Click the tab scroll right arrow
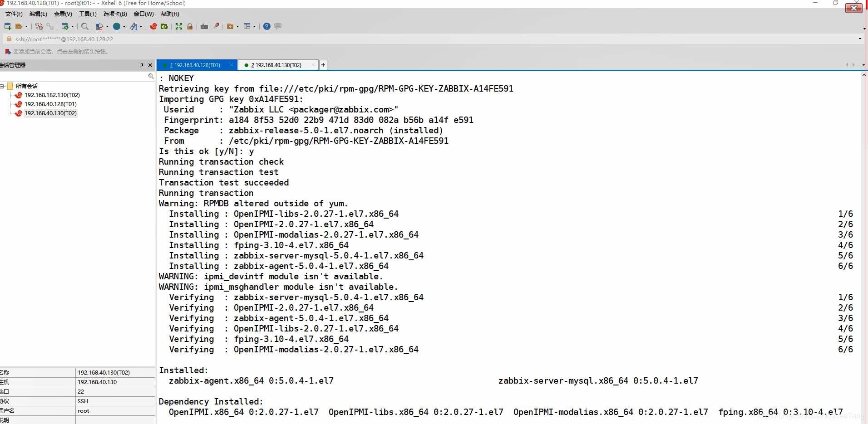Viewport: 868px width, 424px height. coord(854,65)
